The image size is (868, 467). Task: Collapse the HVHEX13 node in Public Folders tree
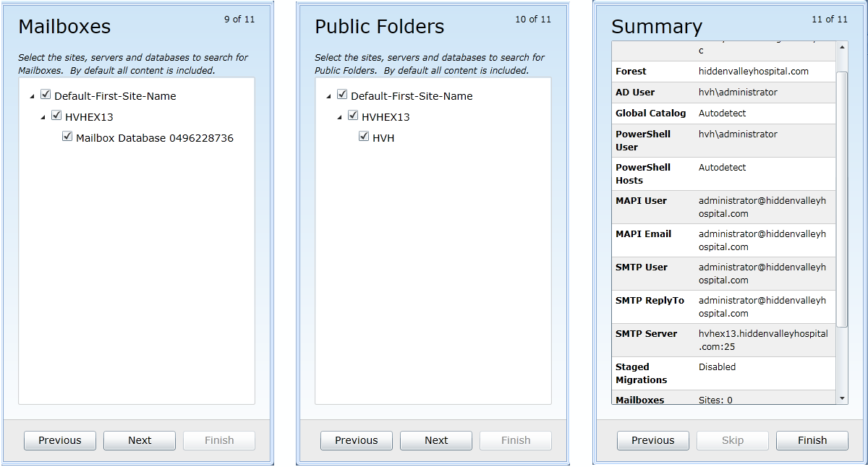[340, 117]
